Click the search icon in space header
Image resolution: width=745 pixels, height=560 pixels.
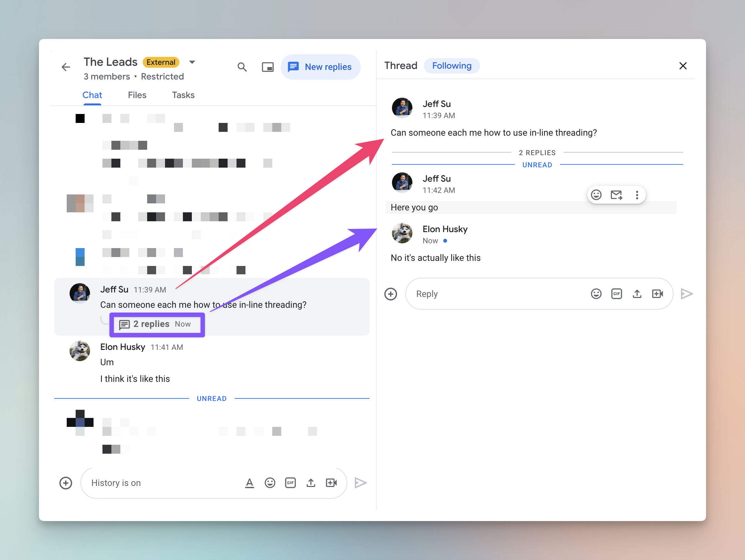point(242,67)
